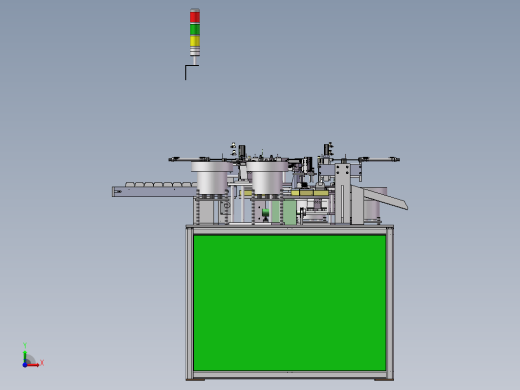Pick the middle vibratory bowl feeder
This screenshot has height=390, width=520.
pos(267,178)
